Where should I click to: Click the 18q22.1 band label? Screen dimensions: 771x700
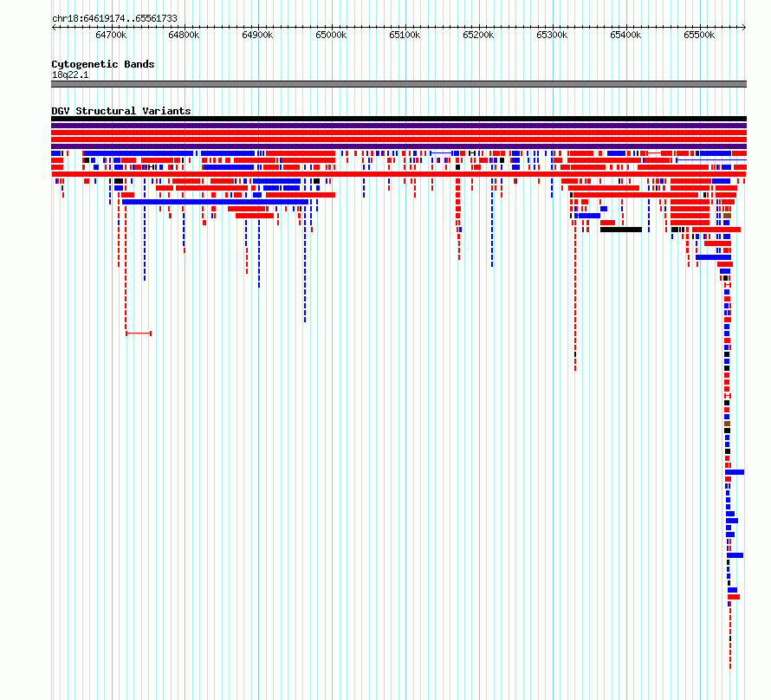tap(70, 75)
